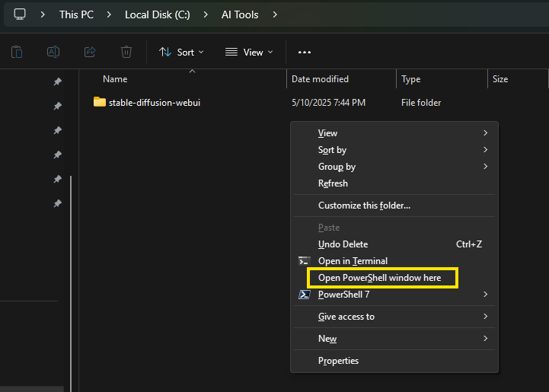Open the Sort by submenu
The height and width of the screenshot is (392, 549).
394,150
